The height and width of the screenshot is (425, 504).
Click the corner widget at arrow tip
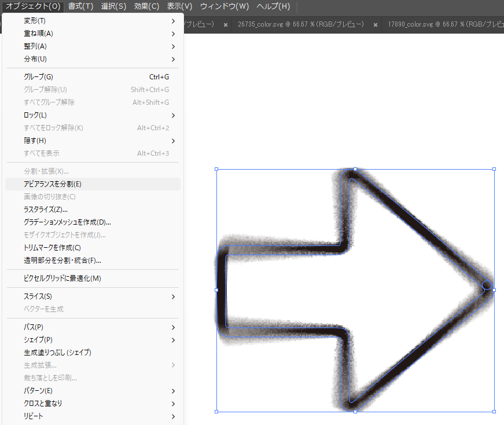[x=487, y=285]
